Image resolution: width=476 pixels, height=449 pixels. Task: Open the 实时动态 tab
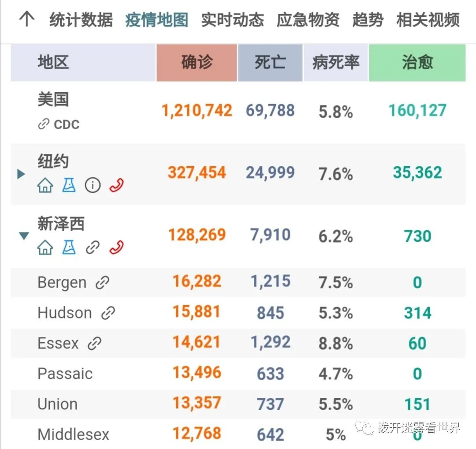(232, 20)
